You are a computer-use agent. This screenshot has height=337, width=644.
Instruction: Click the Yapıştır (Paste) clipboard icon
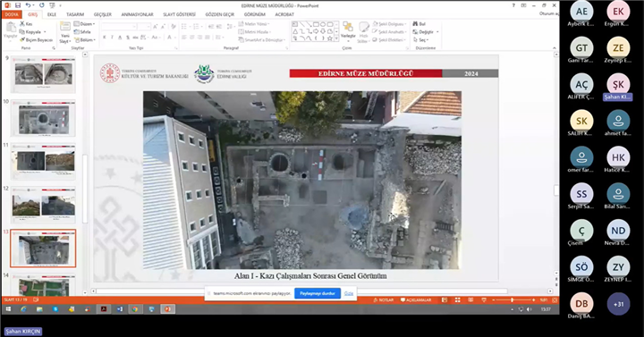tap(10, 28)
